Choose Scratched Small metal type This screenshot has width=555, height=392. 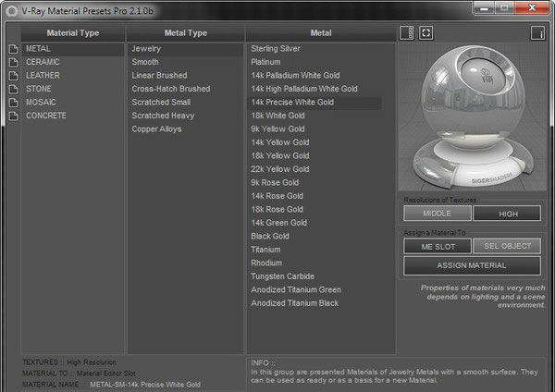point(186,103)
